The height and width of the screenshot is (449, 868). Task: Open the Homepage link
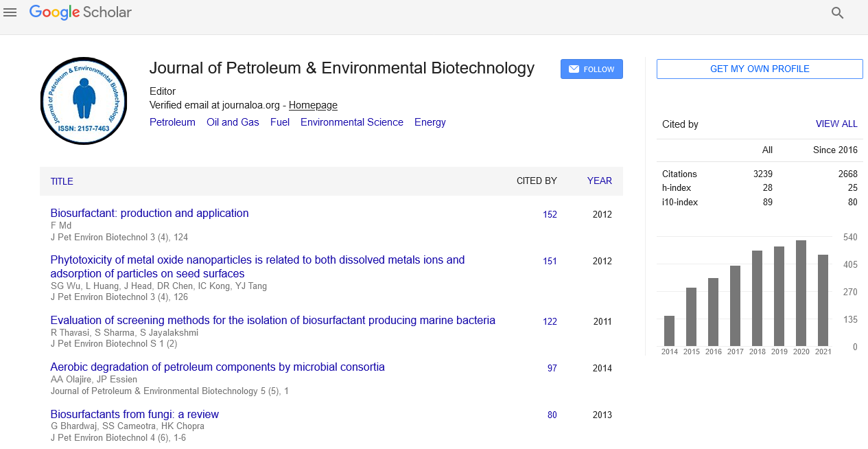(x=313, y=105)
